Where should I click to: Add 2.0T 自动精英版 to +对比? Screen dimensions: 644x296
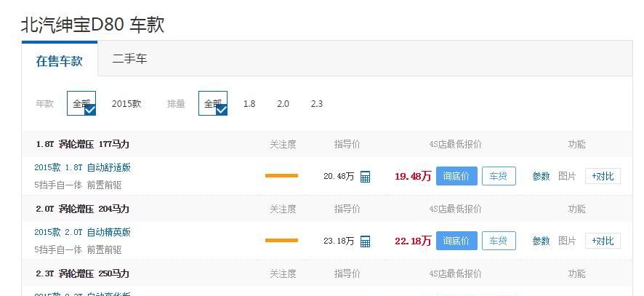click(x=603, y=241)
